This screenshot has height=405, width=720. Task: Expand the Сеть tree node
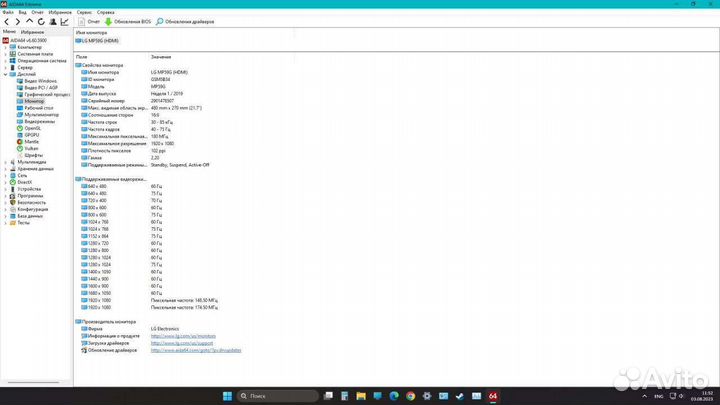tap(6, 175)
